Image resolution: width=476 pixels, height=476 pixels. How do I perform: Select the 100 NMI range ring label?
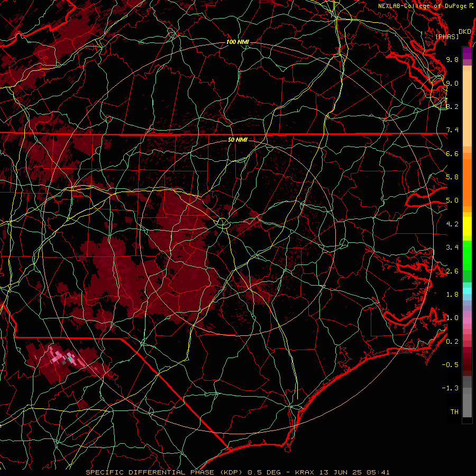point(237,42)
